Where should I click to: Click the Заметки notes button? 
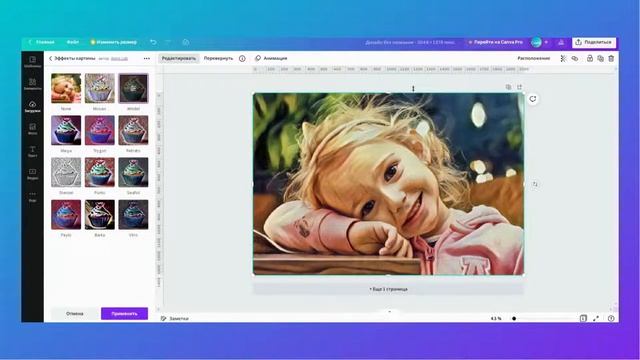pyautogui.click(x=175, y=318)
